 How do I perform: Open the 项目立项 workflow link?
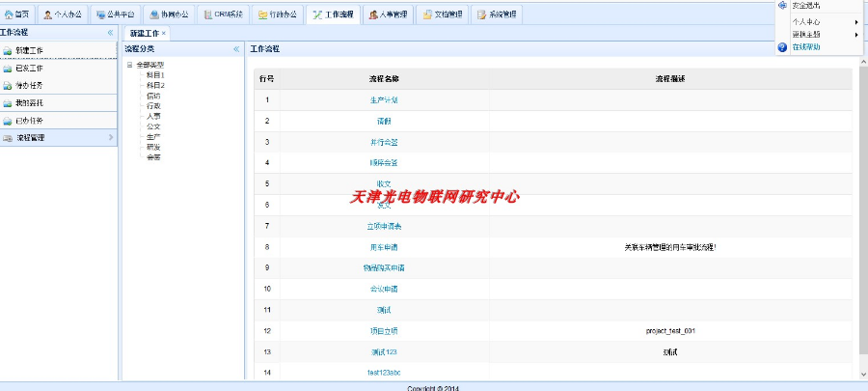click(384, 331)
